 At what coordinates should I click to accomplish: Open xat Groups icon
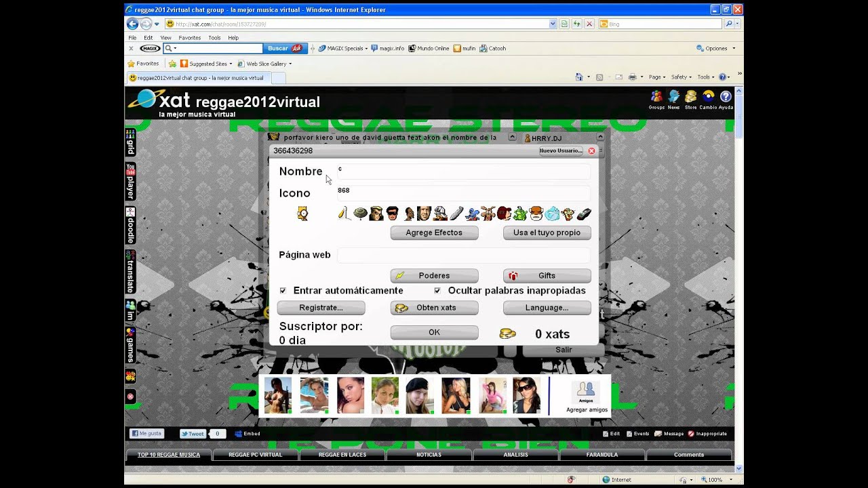click(x=656, y=100)
